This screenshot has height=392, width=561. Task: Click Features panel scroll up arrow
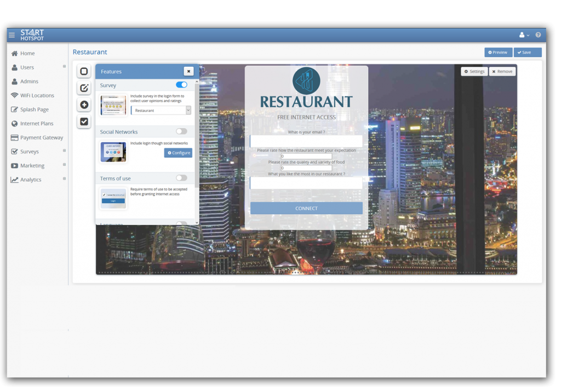pos(197,82)
